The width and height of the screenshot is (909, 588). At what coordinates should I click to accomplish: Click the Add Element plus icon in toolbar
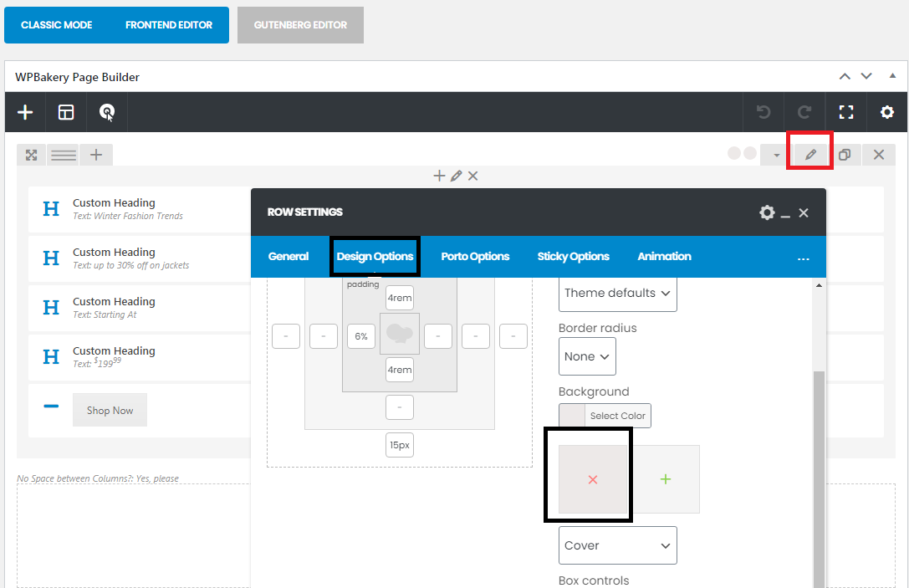[25, 112]
